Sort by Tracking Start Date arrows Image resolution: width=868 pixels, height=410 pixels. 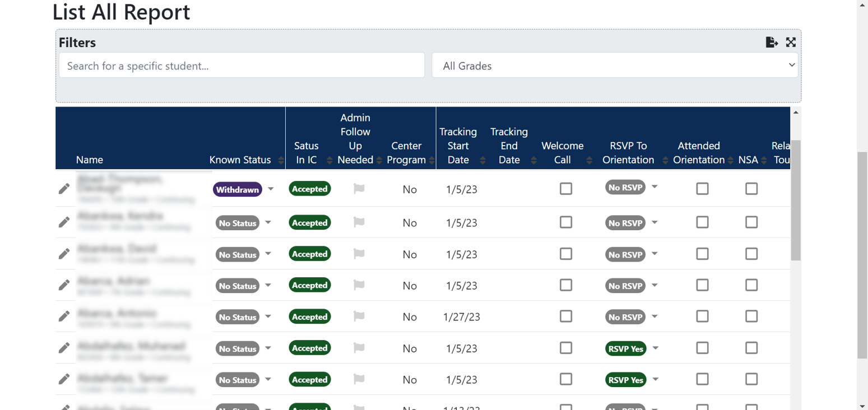(x=482, y=160)
